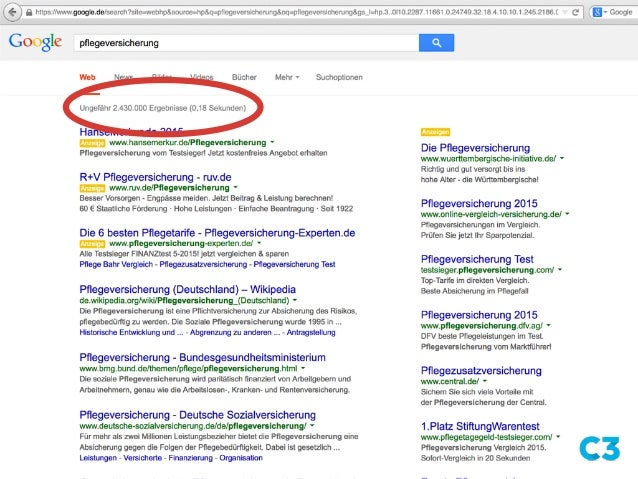Viewport: 638px width, 479px height.
Task: Open the Google logo homepage link
Action: [35, 42]
